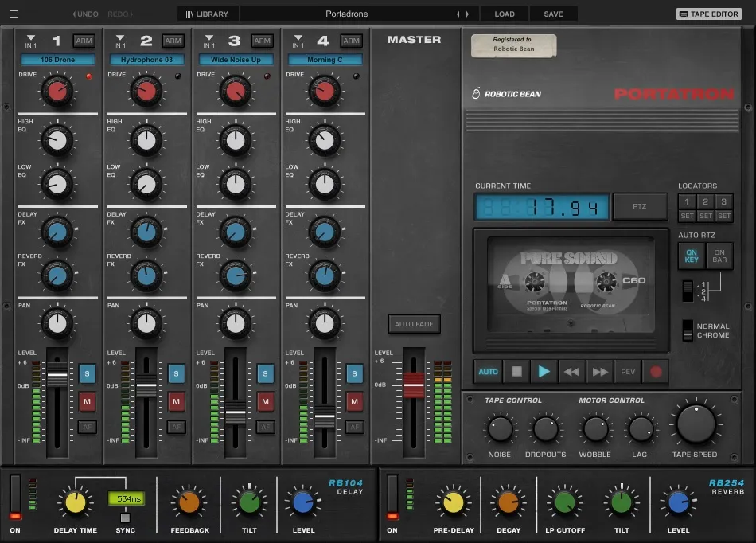
Task: Enable Auto RTZ On Key
Action: [x=692, y=256]
